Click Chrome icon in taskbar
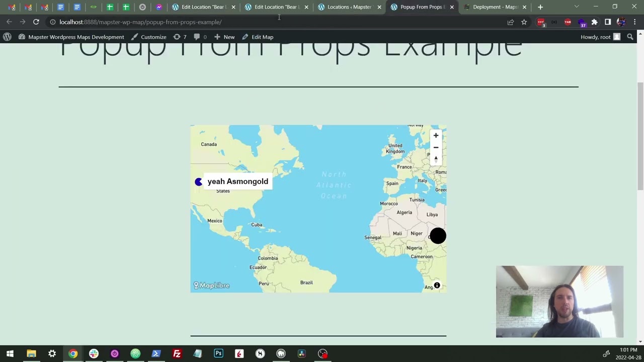Screen dimensions: 644x362 pos(73,353)
